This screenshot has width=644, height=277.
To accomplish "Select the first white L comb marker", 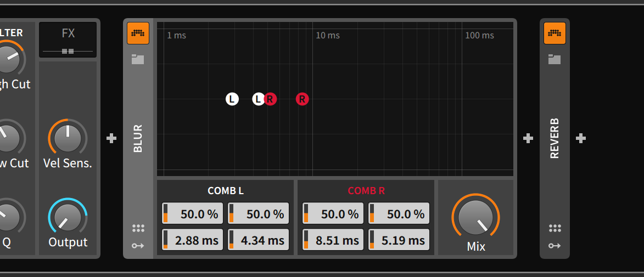I will click(x=232, y=99).
